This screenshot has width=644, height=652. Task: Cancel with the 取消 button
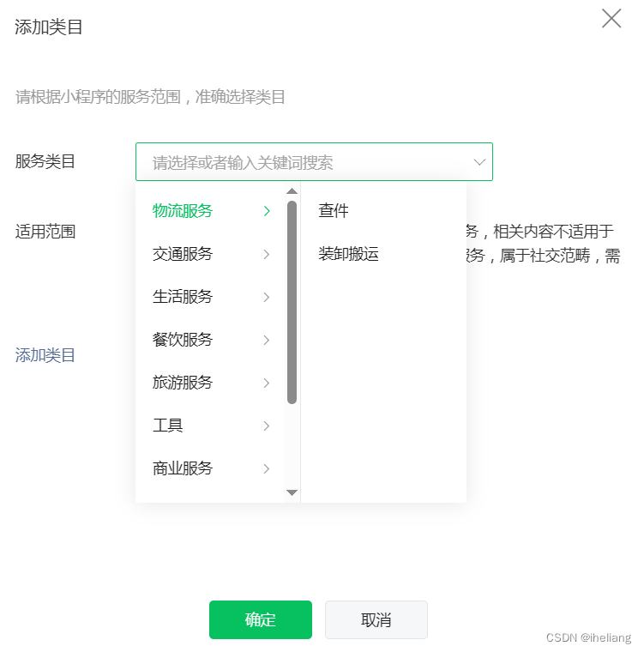[x=376, y=619]
